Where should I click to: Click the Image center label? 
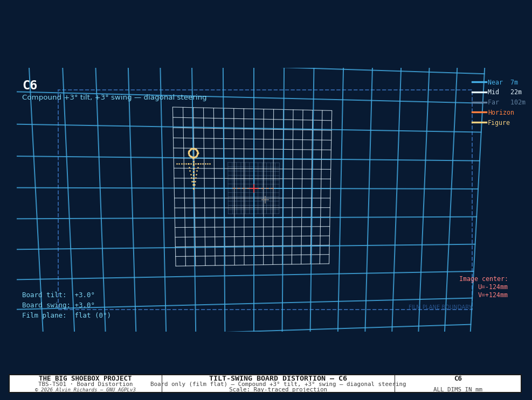click(483, 279)
